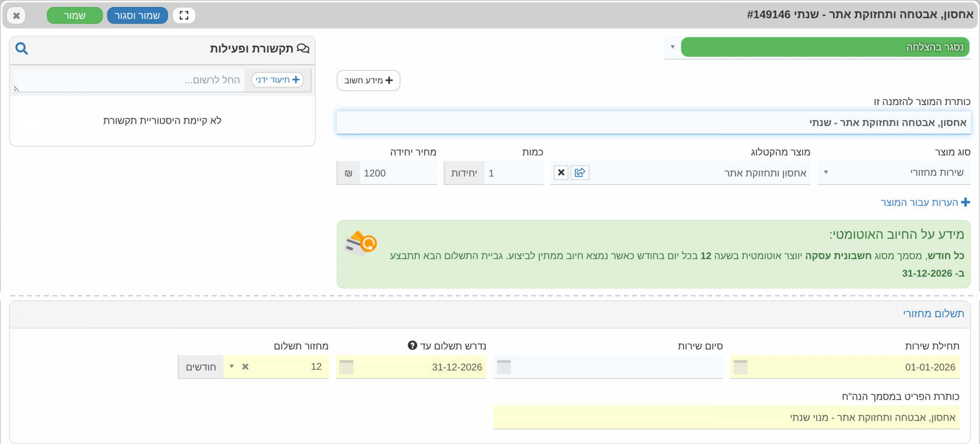The width and height of the screenshot is (980, 444).
Task: Click the תיעוד ידני button
Action: coord(278,80)
